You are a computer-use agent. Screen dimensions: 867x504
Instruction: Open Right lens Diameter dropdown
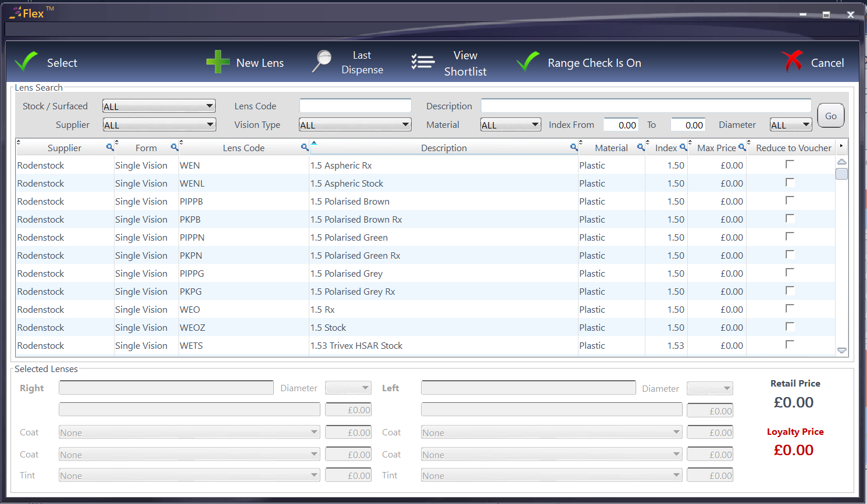348,388
